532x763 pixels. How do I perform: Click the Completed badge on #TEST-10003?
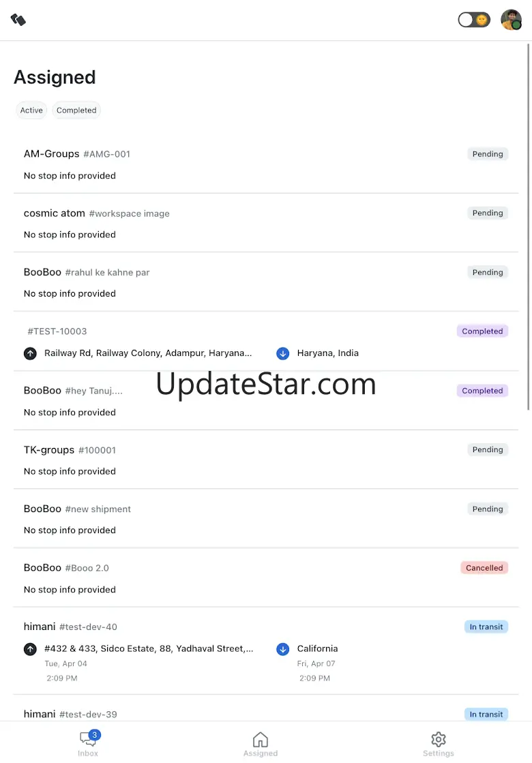482,331
